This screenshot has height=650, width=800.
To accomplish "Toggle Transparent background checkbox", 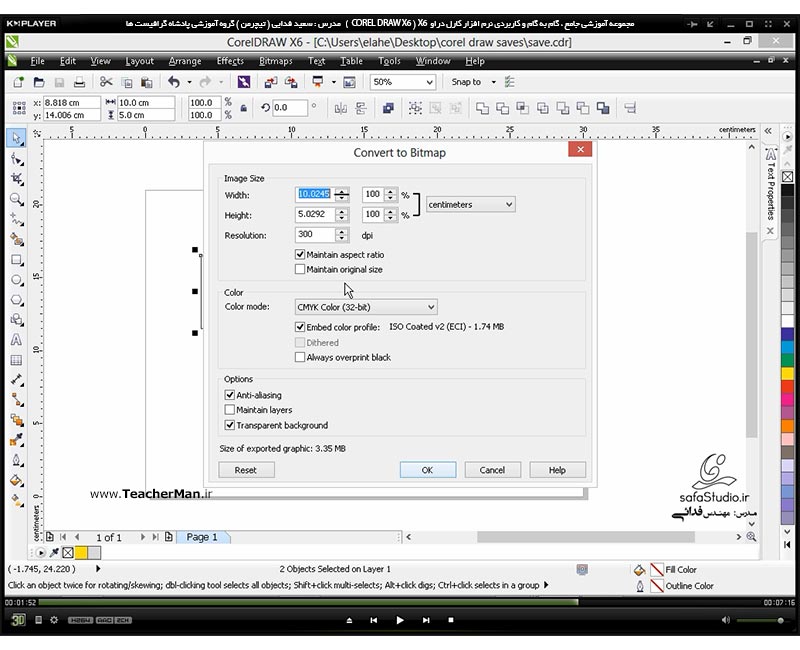I will click(x=230, y=425).
